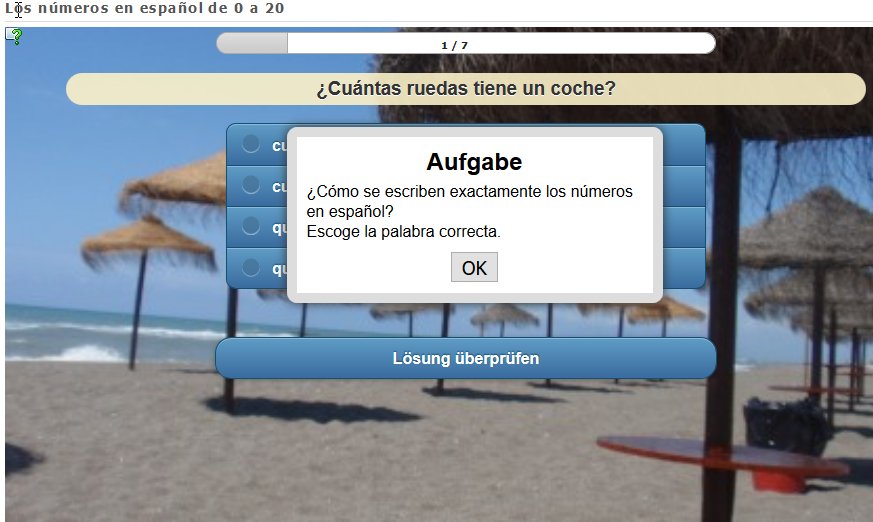
Task: Click the 1 / 7 question counter
Action: coord(454,45)
